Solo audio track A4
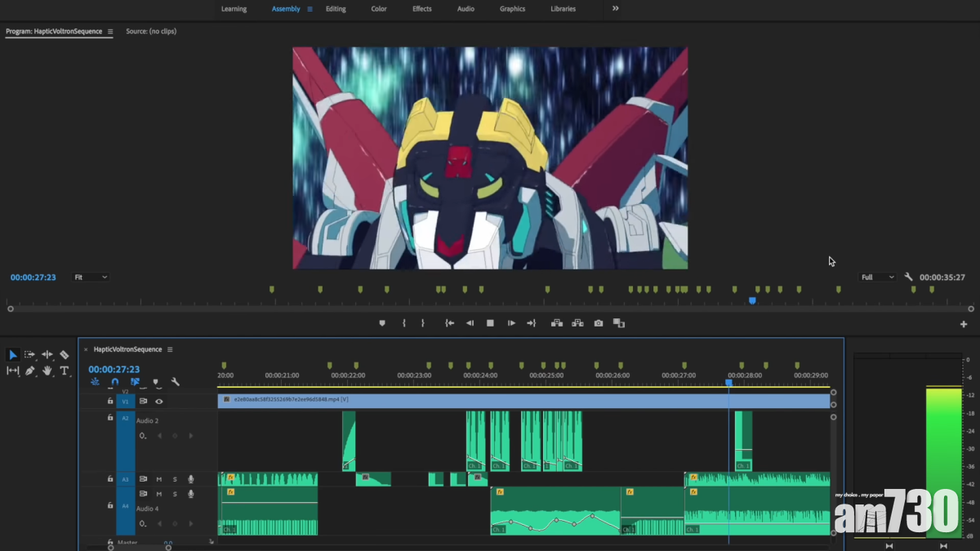This screenshot has width=980, height=551. pos(175,494)
